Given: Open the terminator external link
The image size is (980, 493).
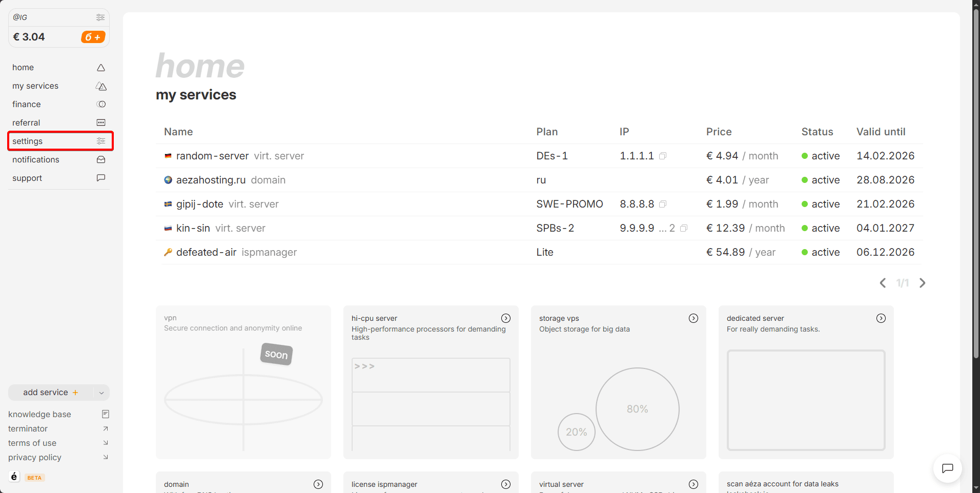Looking at the screenshot, I should coord(28,428).
